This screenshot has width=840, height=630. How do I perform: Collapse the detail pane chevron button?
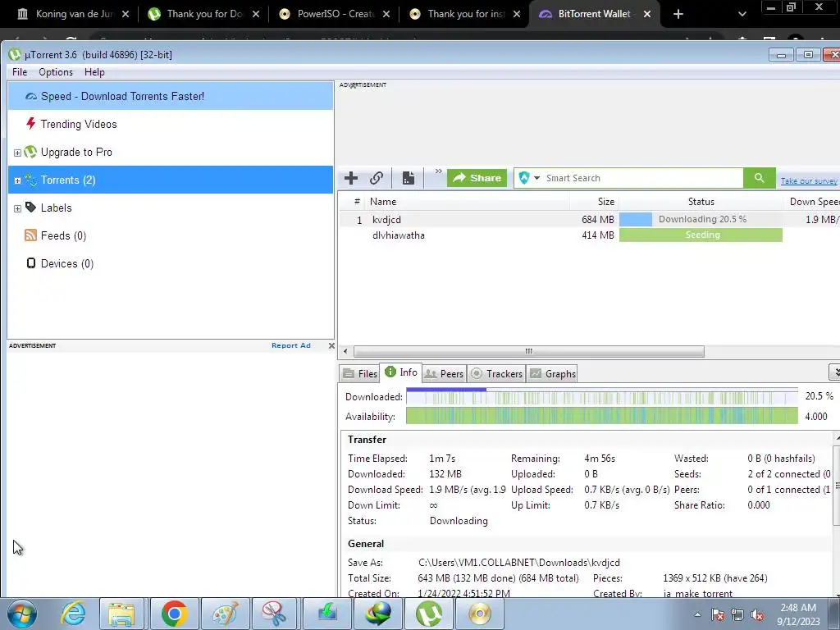click(x=834, y=372)
